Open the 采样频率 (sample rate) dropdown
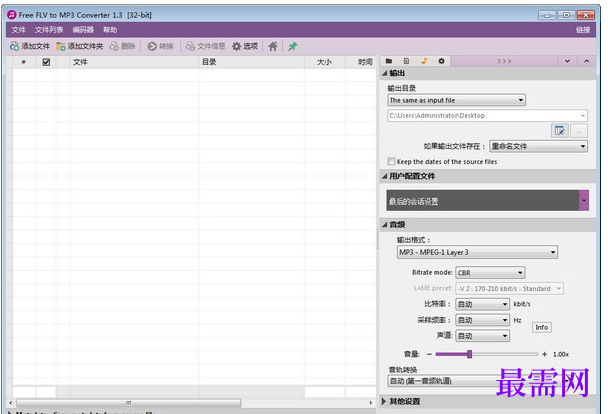The height and width of the screenshot is (414, 608). pos(482,320)
